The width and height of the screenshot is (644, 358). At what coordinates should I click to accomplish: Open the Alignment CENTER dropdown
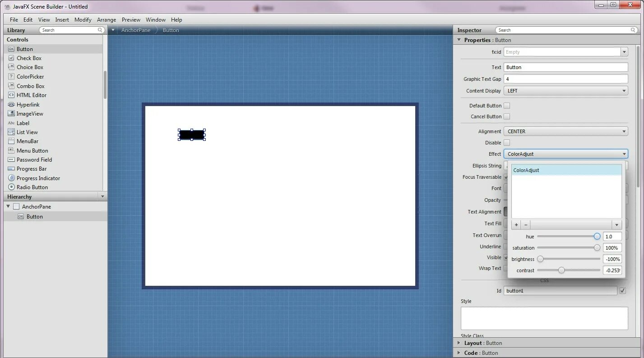click(566, 131)
